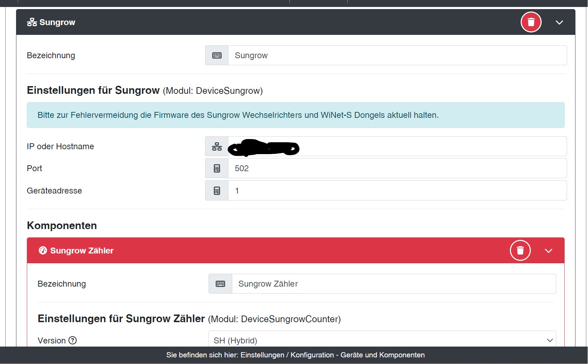Click the gauge icon in Sungrow Zähler header
The image size is (588, 364).
point(43,250)
